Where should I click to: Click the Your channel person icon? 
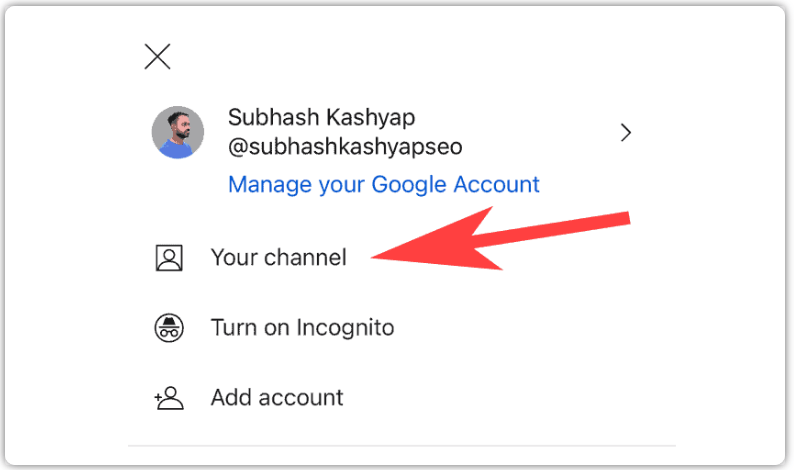click(169, 258)
